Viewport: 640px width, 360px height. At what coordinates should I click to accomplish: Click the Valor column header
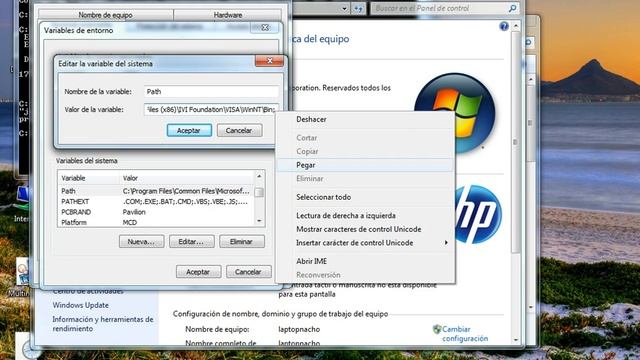187,178
